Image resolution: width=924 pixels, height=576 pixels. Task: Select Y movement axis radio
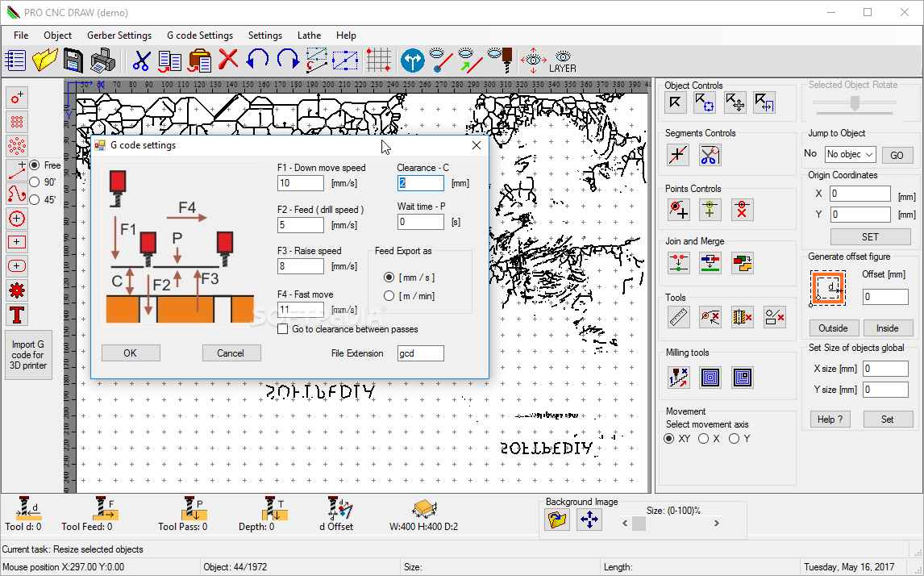735,439
